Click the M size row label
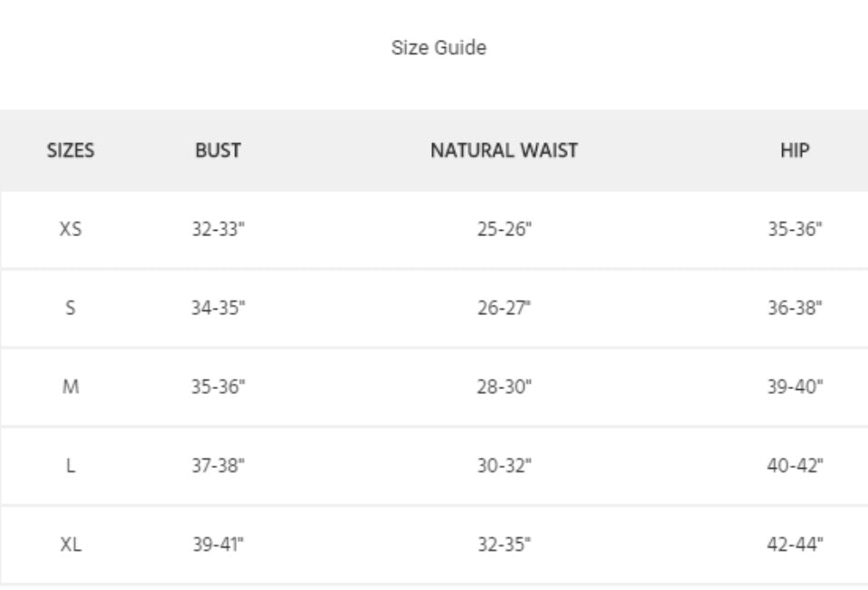Viewport: 868px width, 590px height. (71, 386)
